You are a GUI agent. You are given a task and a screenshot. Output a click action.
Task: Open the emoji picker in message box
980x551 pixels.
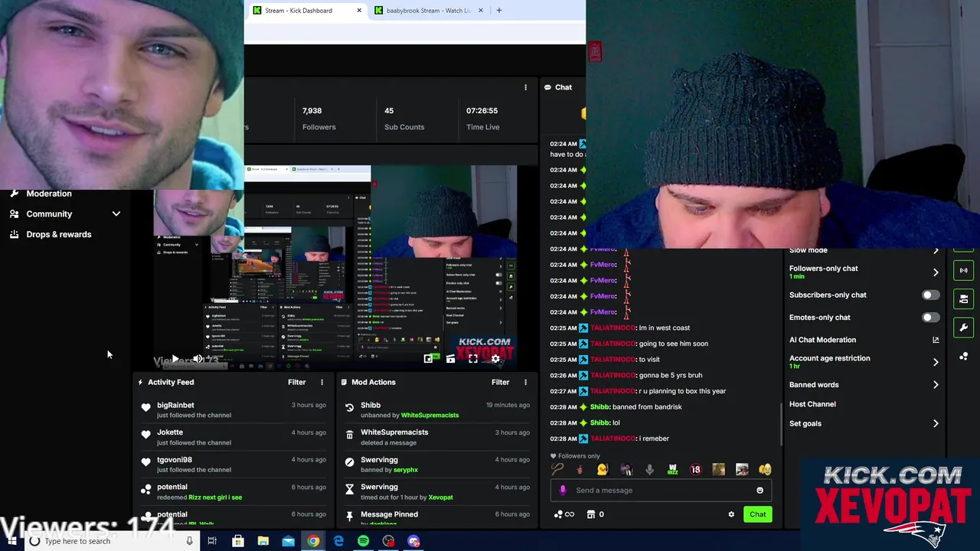tap(759, 491)
